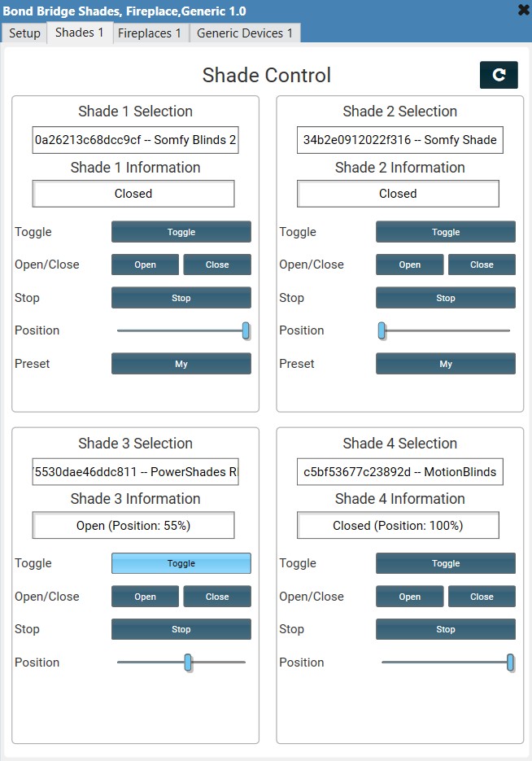This screenshot has width=532, height=761.
Task: Click the refresh icon to reload shade states
Action: pyautogui.click(x=499, y=75)
